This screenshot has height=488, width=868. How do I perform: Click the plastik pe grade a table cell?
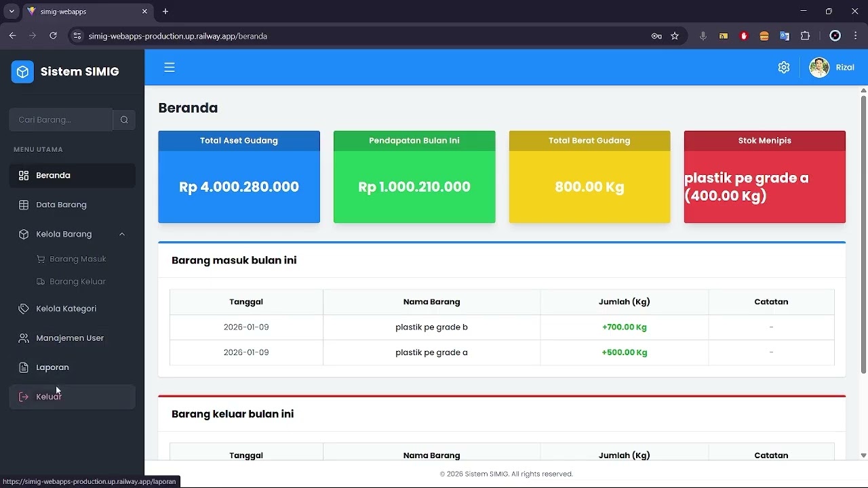[431, 352]
